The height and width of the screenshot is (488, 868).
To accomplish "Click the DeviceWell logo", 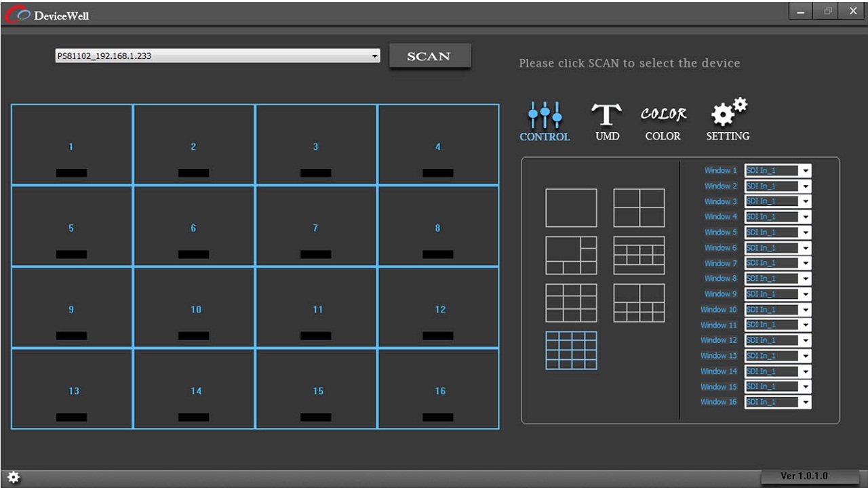I will coord(47,14).
